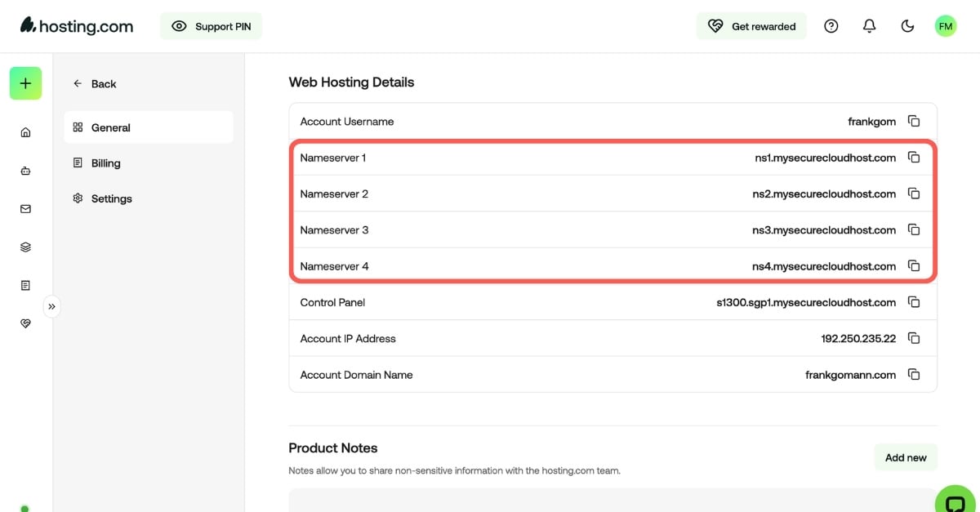
Task: Open notifications bell icon
Action: pos(870,26)
